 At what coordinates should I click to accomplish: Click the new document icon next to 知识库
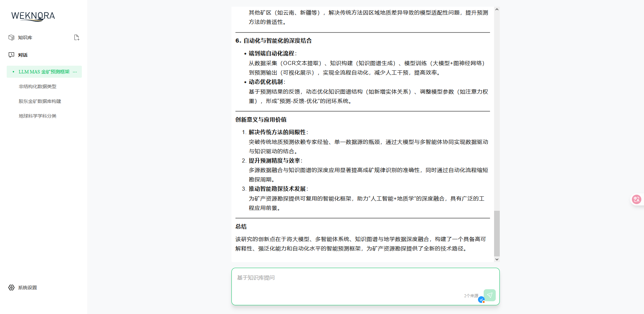[x=76, y=38]
